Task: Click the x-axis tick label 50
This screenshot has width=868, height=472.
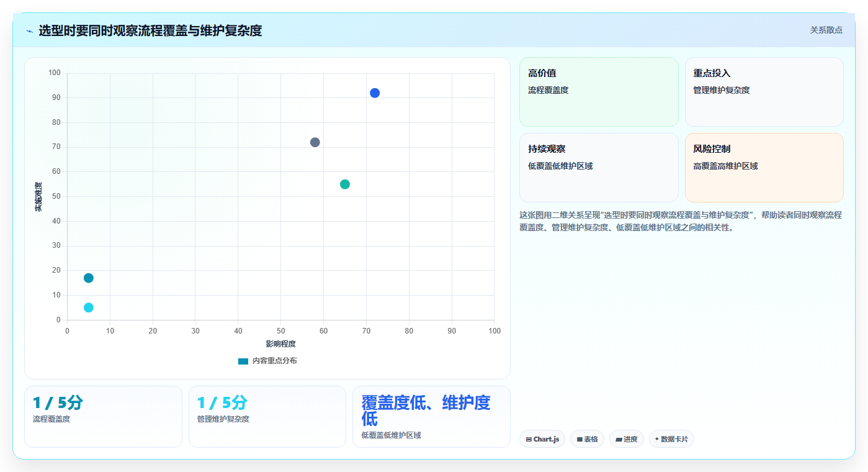Action: (x=280, y=331)
